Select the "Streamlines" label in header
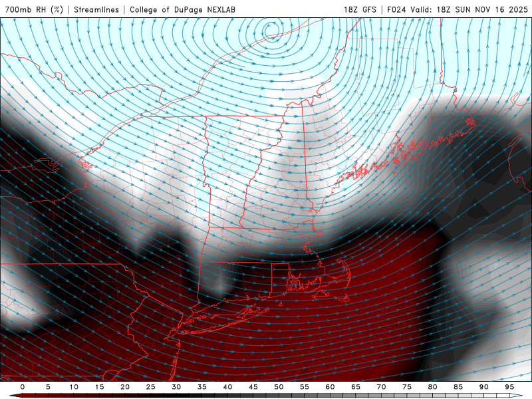 (x=96, y=9)
